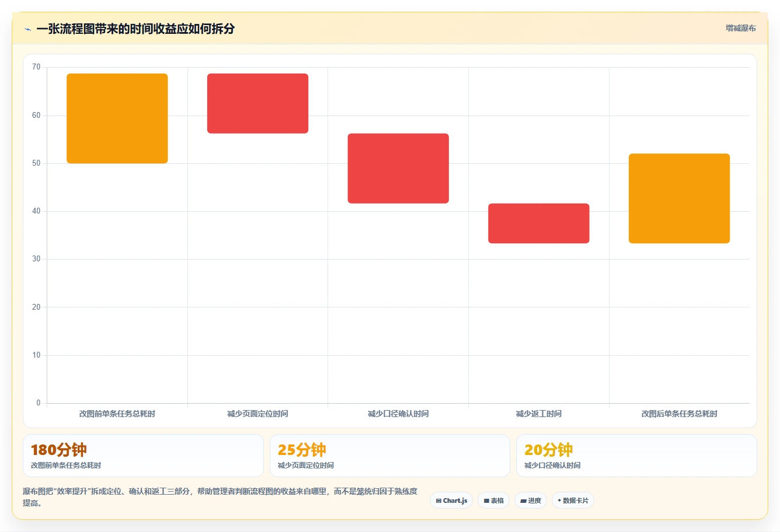780x532 pixels.
Task: Click the lightning icon beside the title
Action: [x=27, y=29]
